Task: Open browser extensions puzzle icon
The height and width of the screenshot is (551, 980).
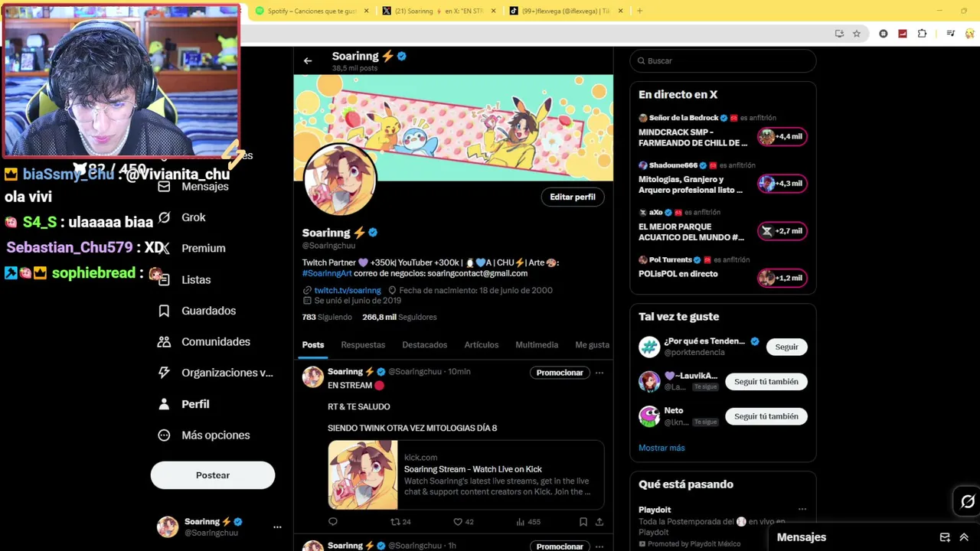Action: [x=922, y=34]
